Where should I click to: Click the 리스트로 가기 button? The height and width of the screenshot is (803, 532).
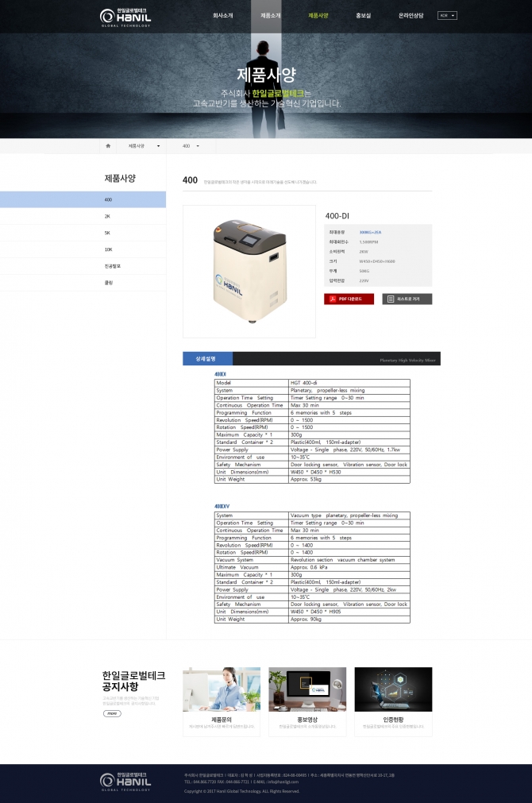407,299
